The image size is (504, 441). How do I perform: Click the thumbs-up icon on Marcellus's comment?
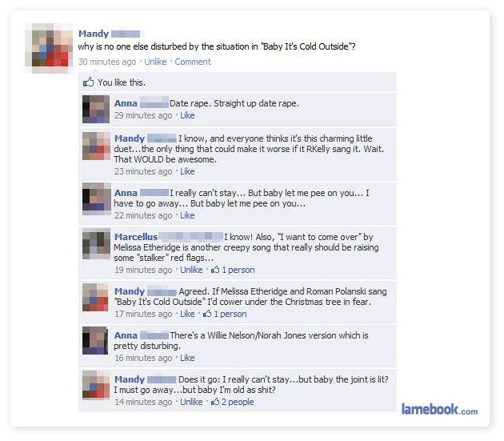coord(215,270)
